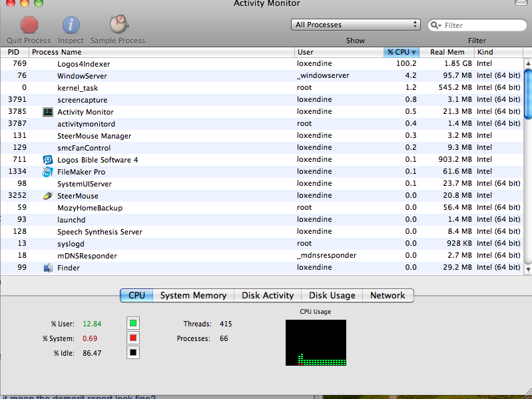
Task: Click the 545.2 MB memory value
Action: [455, 87]
